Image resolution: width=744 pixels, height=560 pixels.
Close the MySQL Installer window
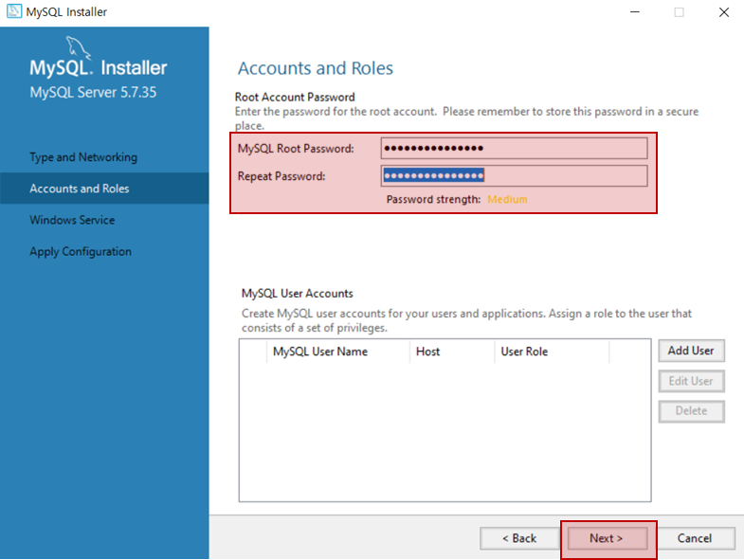pyautogui.click(x=723, y=12)
